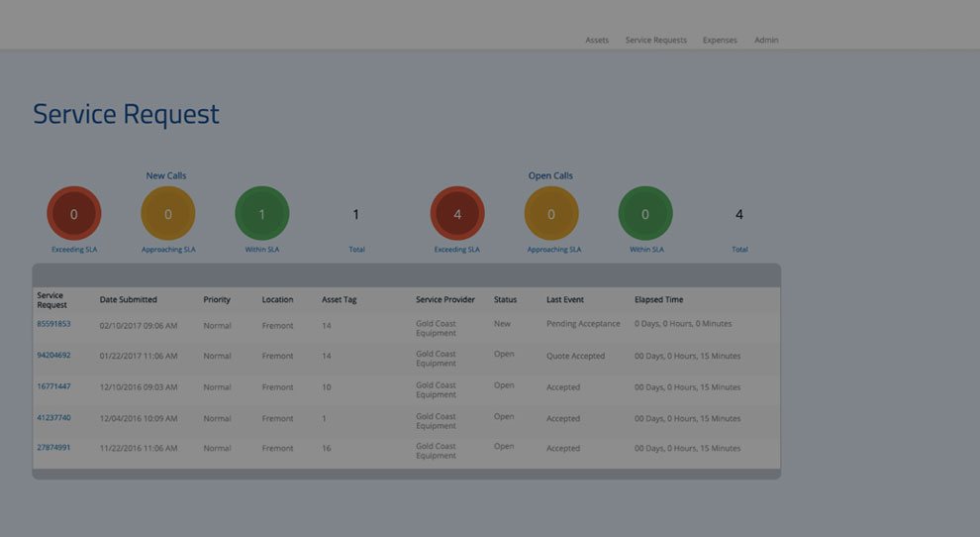
Task: Click asset tag 10 in row 16771447
Action: click(327, 387)
